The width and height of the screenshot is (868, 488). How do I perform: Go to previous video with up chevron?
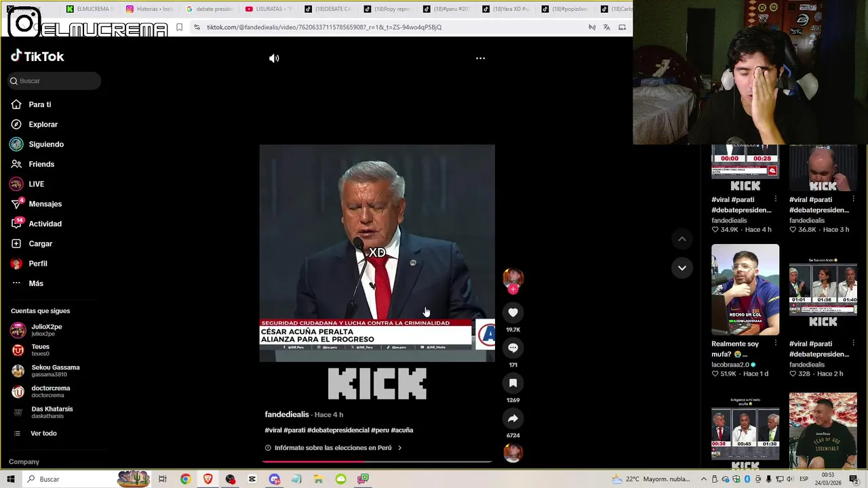pyautogui.click(x=682, y=239)
